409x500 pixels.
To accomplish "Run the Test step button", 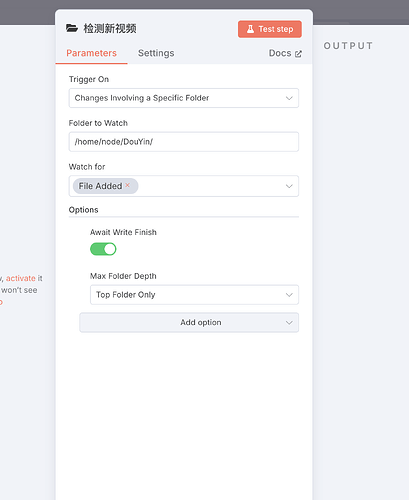I will (x=270, y=29).
